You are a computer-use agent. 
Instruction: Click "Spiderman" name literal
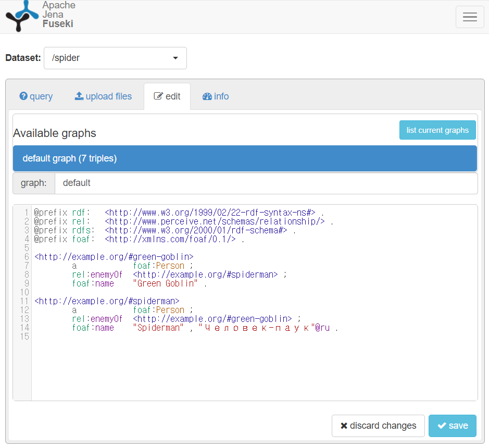[158, 328]
